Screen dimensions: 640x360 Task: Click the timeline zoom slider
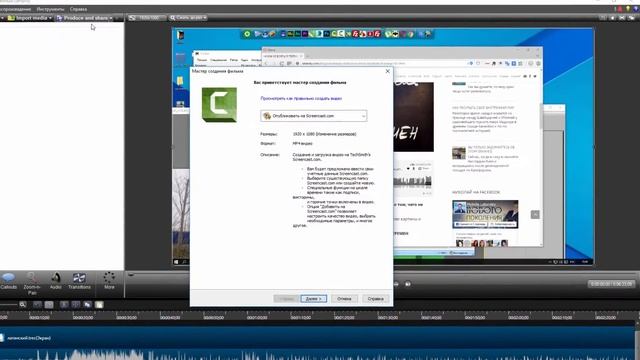[x=8, y=304]
